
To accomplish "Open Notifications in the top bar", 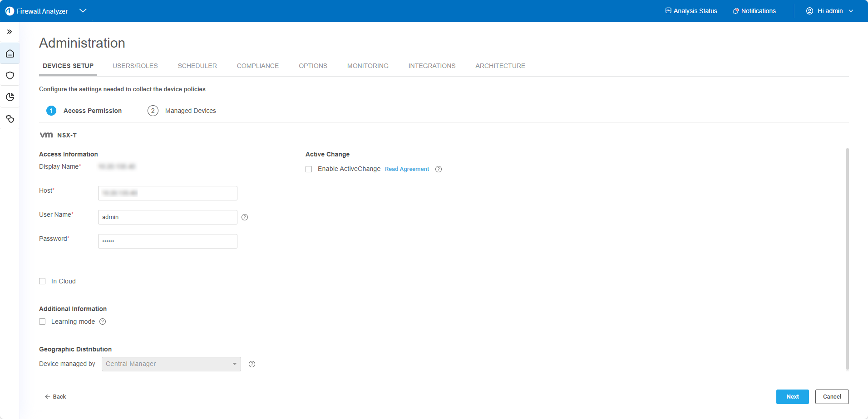I will (754, 11).
